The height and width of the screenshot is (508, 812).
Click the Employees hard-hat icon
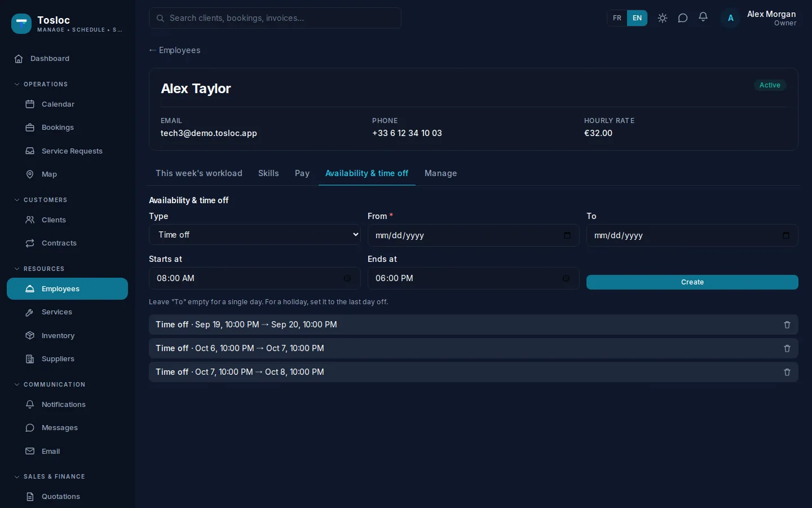coord(30,289)
